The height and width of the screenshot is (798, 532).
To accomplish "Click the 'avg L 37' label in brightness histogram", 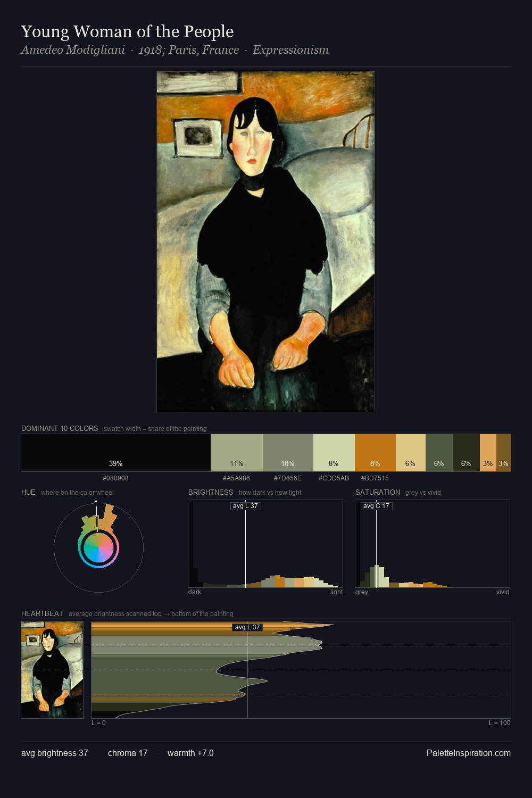I will (246, 506).
